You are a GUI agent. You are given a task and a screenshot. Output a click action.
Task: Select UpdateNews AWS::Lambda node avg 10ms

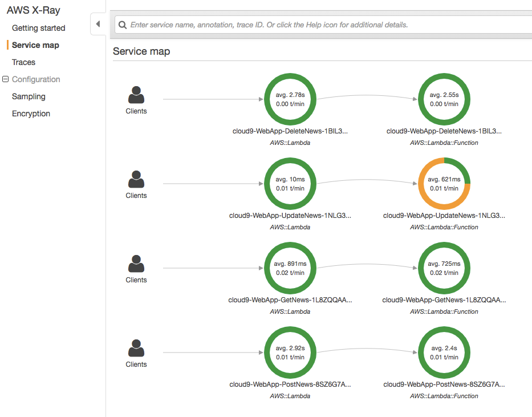(x=290, y=184)
